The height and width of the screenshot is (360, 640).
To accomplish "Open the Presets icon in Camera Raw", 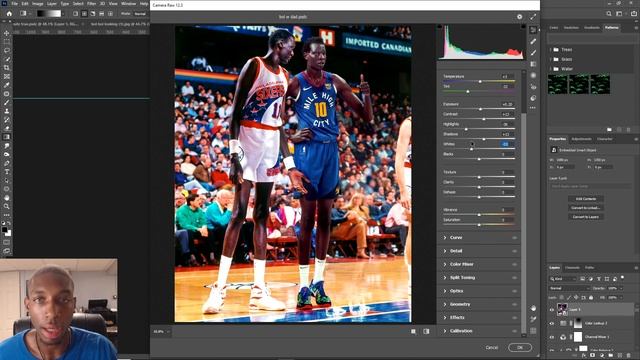I will click(533, 98).
